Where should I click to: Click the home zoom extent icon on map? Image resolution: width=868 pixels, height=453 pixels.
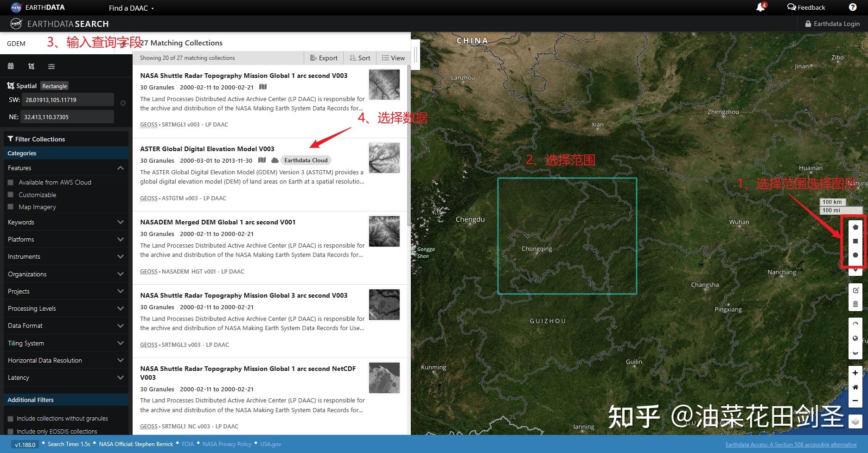coord(855,387)
